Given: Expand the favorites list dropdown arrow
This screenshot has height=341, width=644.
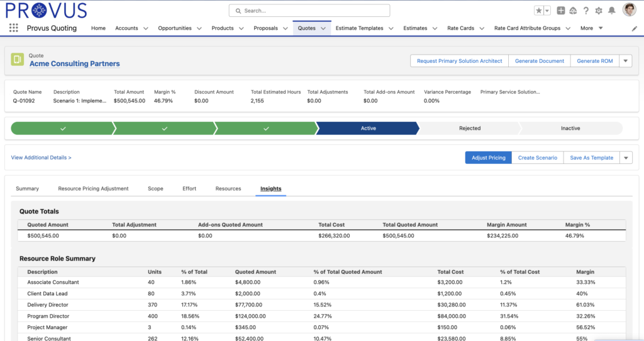Looking at the screenshot, I should tap(547, 11).
